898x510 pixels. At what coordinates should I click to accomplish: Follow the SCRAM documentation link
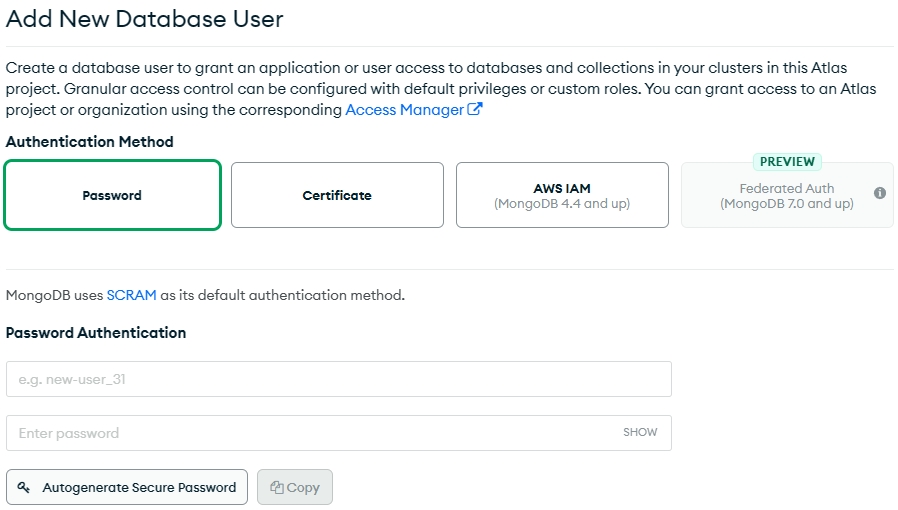coord(131,295)
